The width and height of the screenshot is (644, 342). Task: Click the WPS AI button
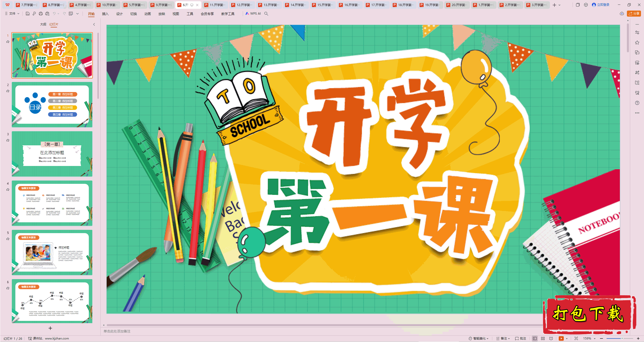point(253,14)
